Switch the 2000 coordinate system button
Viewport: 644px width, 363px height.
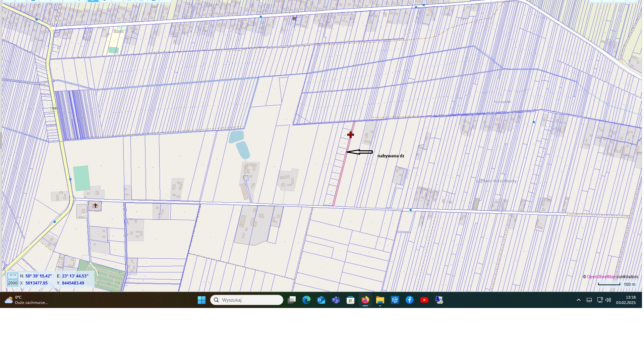click(13, 283)
